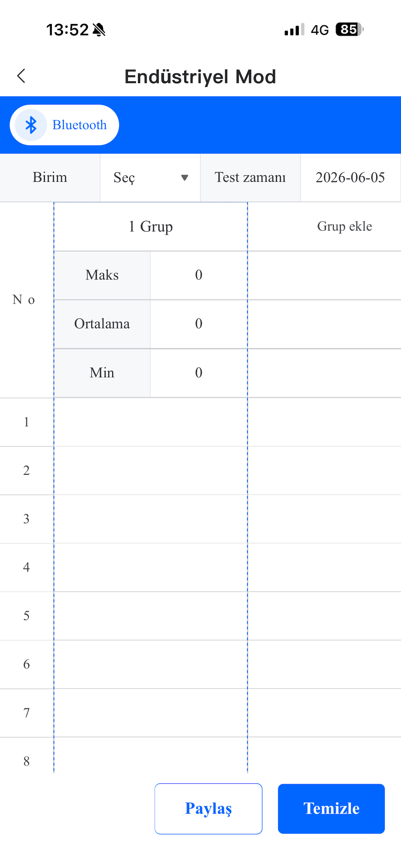The height and width of the screenshot is (868, 401).
Task: Tap the muted bell status icon
Action: 99,30
